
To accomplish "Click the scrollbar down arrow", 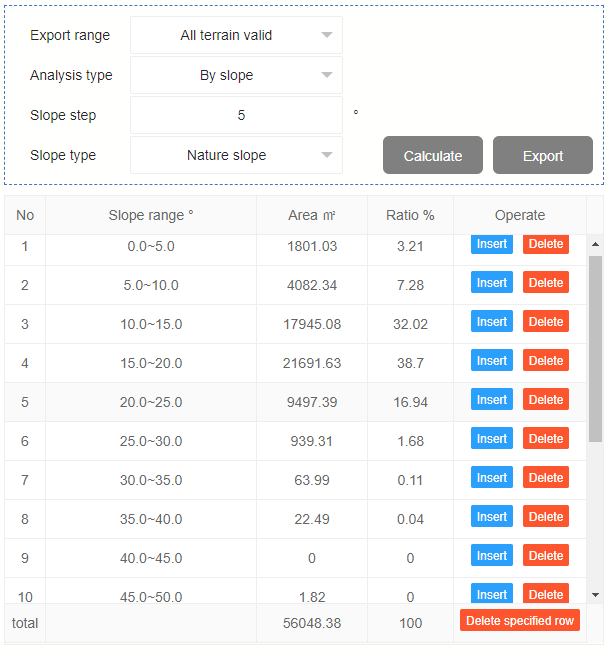I will point(595,595).
